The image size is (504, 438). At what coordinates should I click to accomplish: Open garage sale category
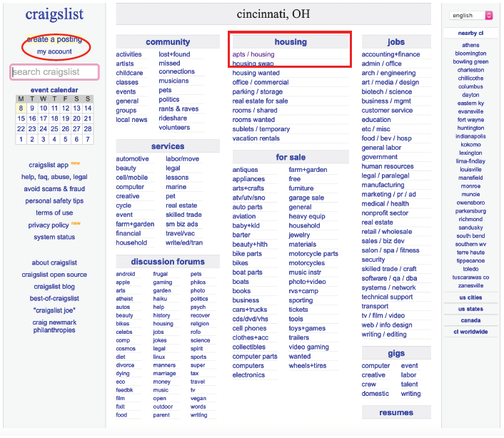pos(306,198)
